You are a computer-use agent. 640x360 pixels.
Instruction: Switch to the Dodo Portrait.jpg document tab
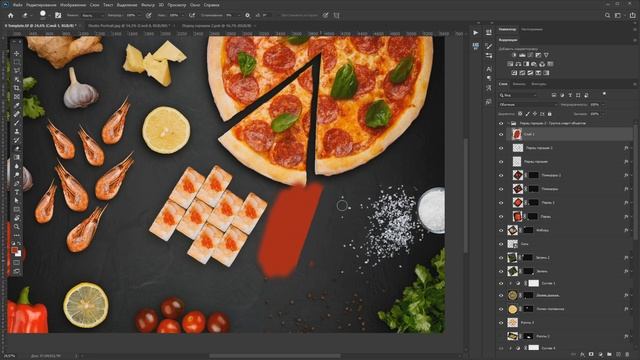click(x=129, y=26)
